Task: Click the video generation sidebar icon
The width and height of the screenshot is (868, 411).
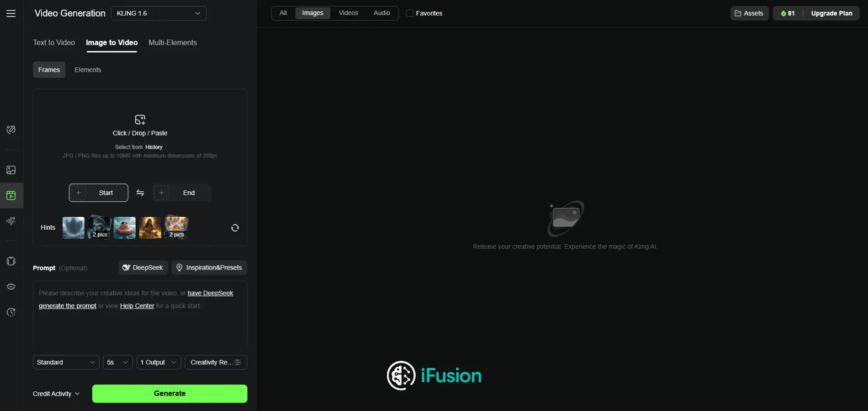Action: pyautogui.click(x=11, y=195)
